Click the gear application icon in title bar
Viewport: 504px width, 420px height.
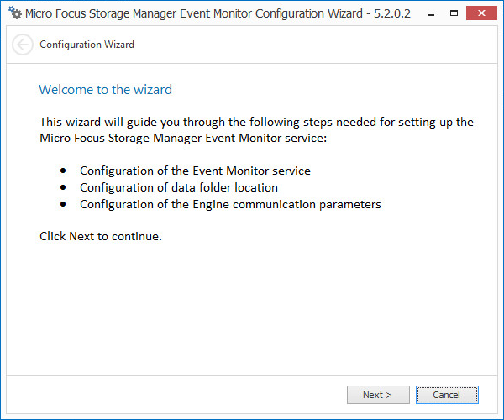click(x=14, y=14)
